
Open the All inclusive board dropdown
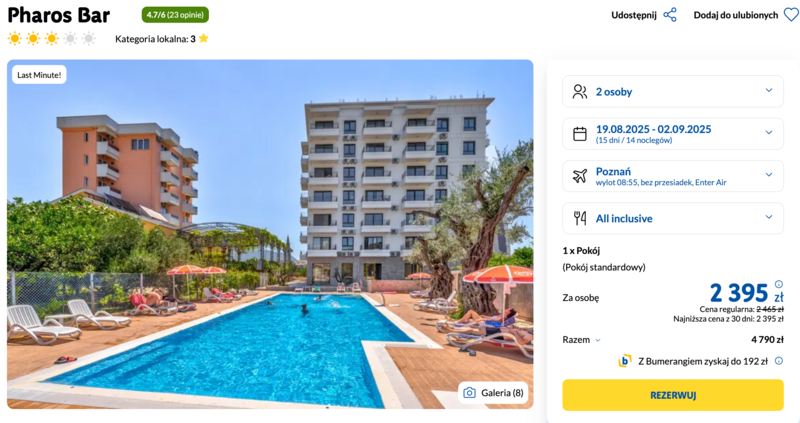[x=673, y=218]
